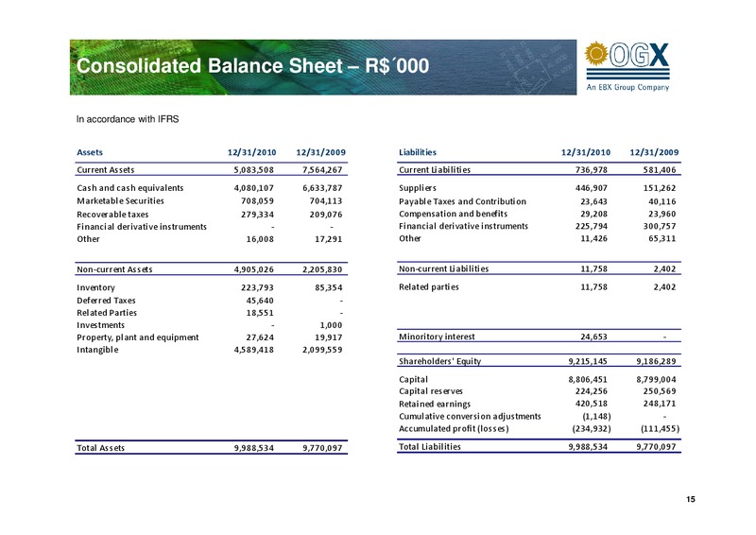Select Total Assets 2010 value 9,988,534
Viewport: 756px width, 535px height.
(x=253, y=448)
